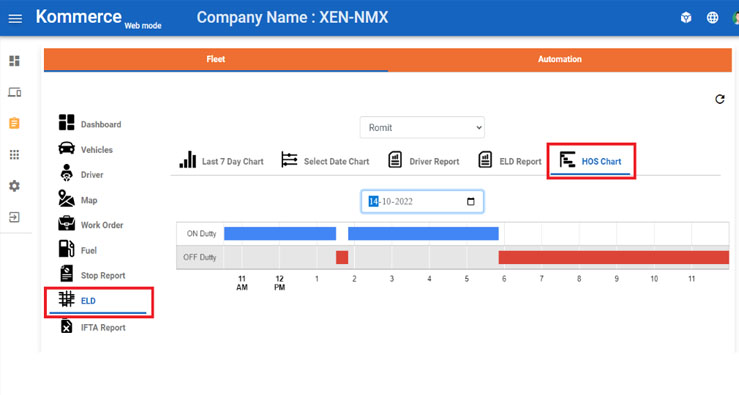Click the Dashboard squares icon
This screenshot has width=739, height=395.
(x=66, y=122)
